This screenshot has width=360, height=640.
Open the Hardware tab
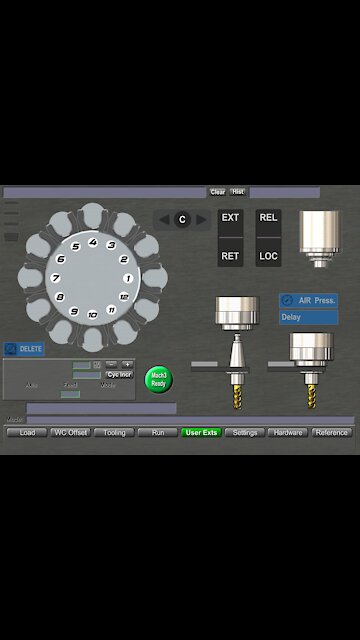pyautogui.click(x=288, y=433)
